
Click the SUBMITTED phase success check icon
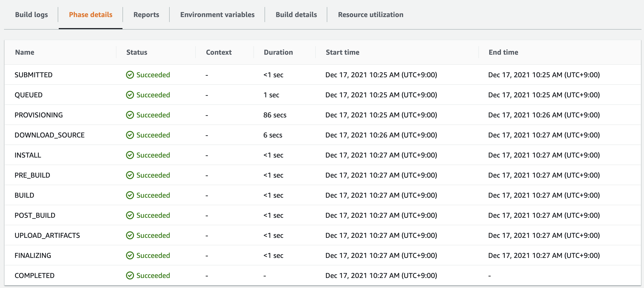[130, 75]
